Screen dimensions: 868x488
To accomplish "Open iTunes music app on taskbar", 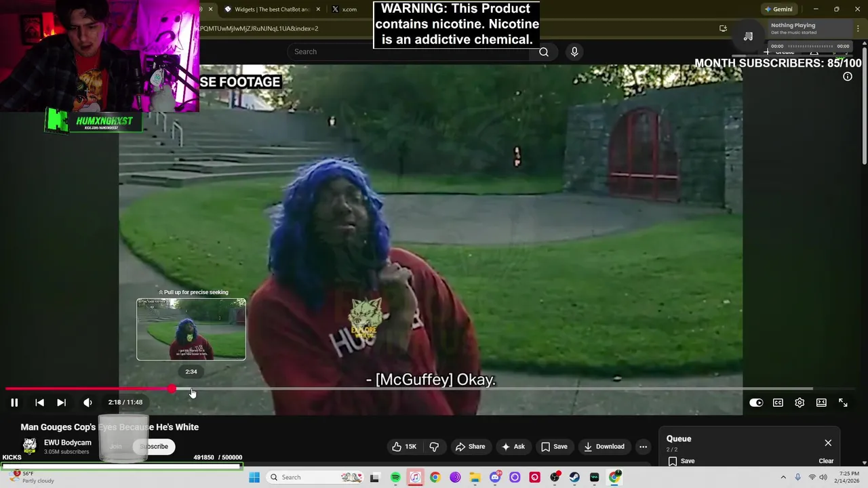I will coord(415,477).
